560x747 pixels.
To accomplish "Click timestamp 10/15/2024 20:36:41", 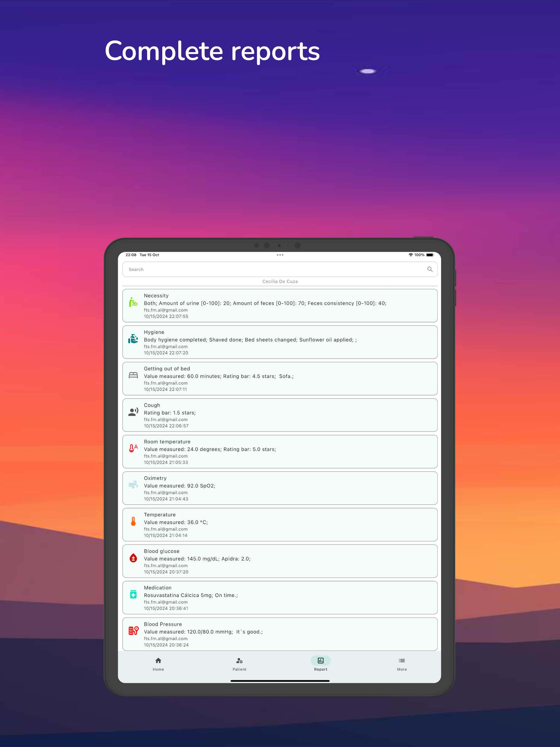I will coord(166,608).
